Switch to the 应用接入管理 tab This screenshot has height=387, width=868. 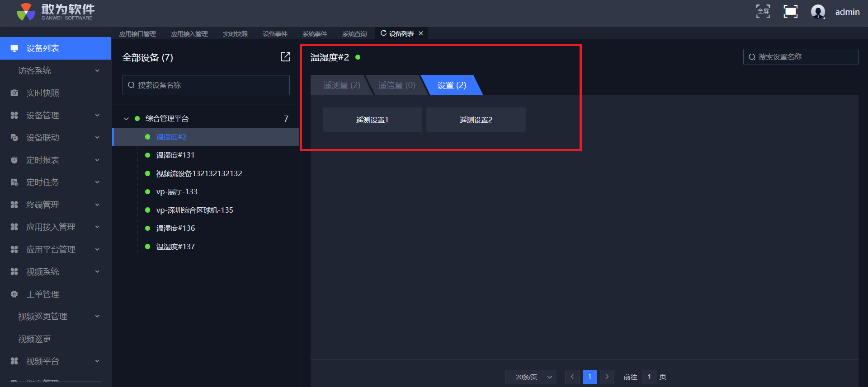189,34
